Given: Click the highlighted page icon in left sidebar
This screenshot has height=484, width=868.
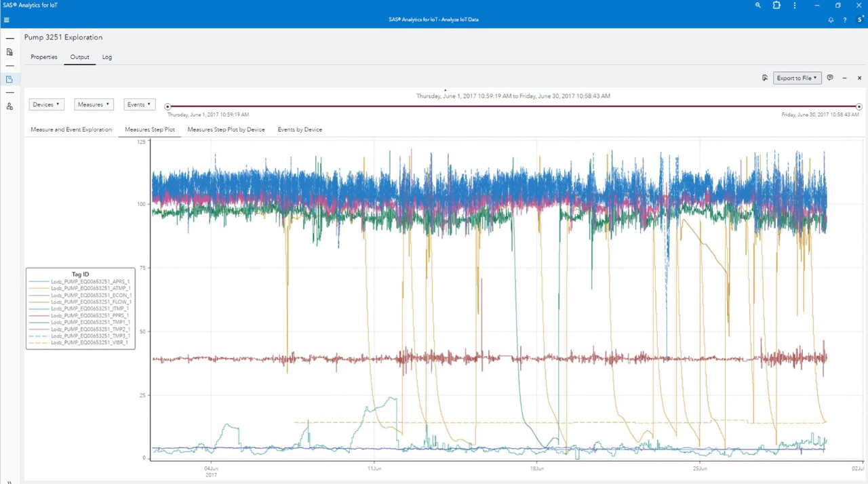Looking at the screenshot, I should point(9,79).
